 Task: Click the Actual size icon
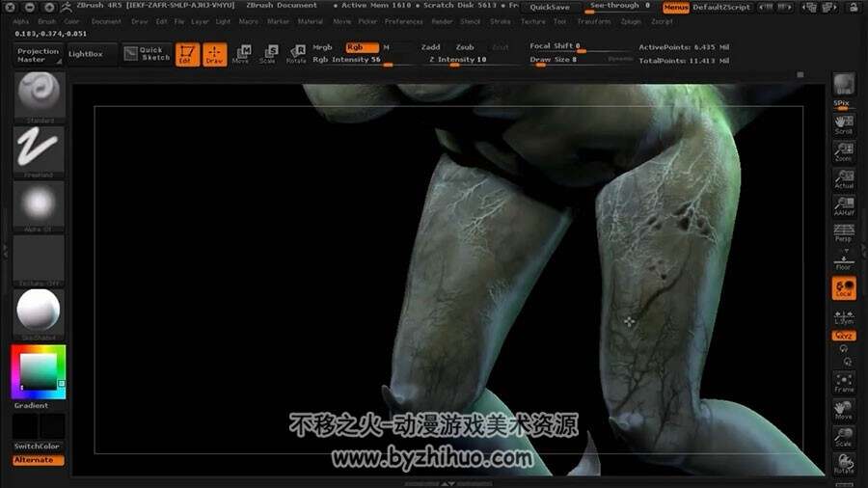(844, 178)
